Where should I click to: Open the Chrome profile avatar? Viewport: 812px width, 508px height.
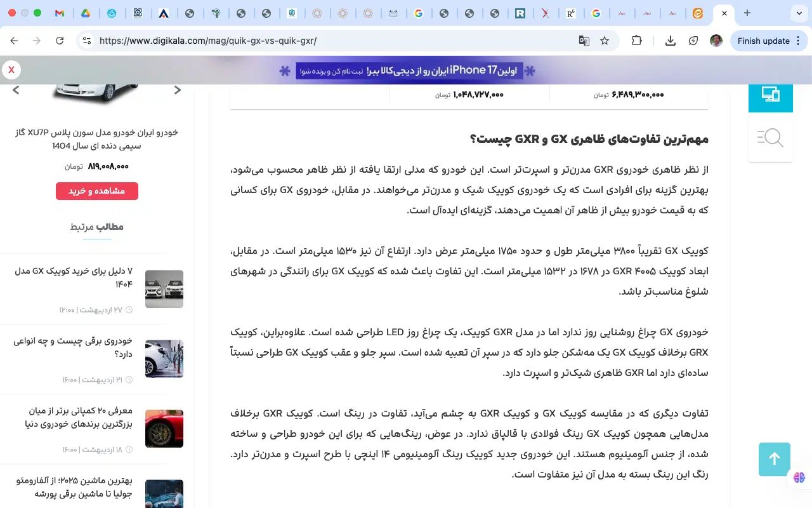[x=716, y=41]
